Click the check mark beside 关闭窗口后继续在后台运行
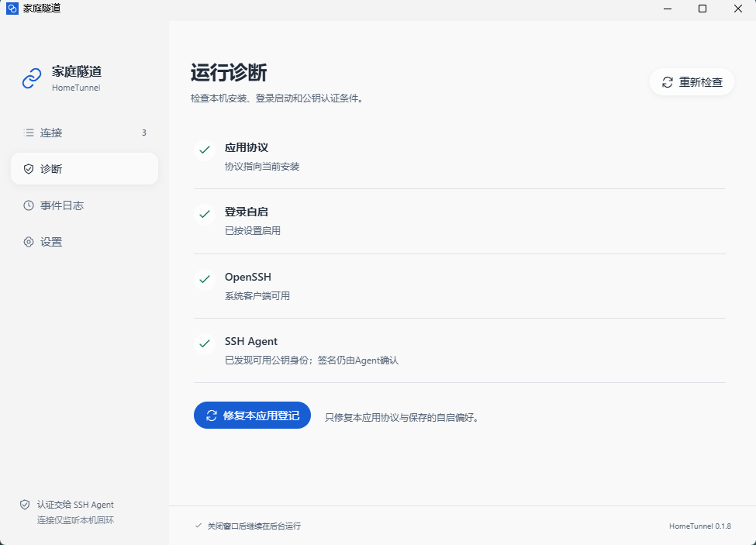The image size is (756, 545). click(198, 526)
